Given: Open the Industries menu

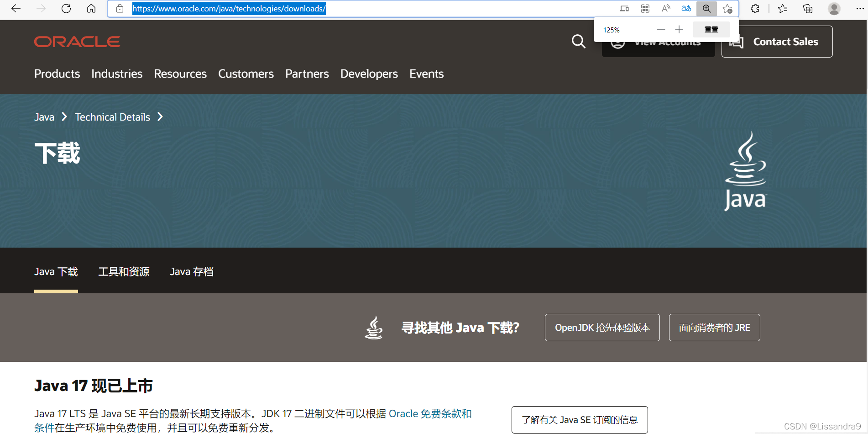Looking at the screenshot, I should pos(117,74).
